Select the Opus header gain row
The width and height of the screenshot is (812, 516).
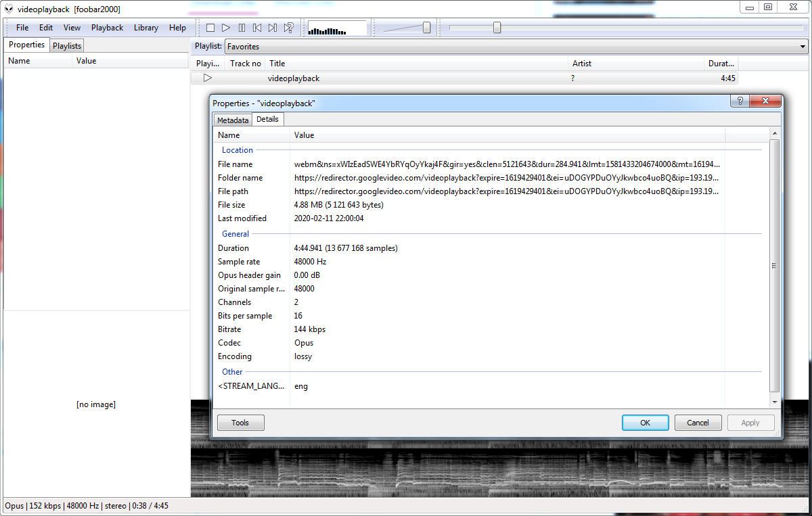(x=470, y=275)
